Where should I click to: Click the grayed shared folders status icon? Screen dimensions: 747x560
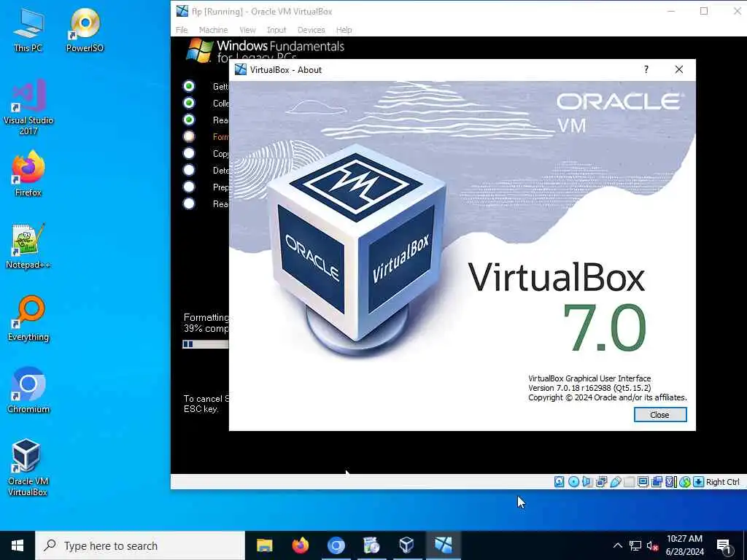point(629,482)
